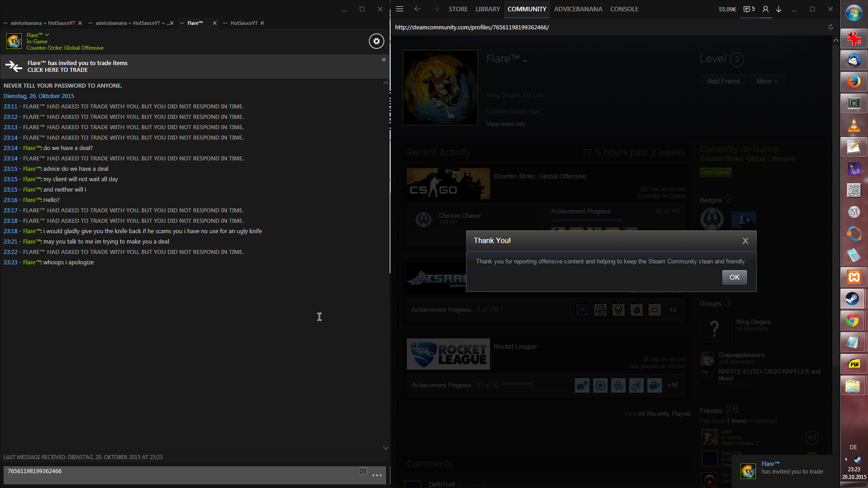Open Steam hamburger menu icon
The image size is (868, 488).
coord(400,9)
